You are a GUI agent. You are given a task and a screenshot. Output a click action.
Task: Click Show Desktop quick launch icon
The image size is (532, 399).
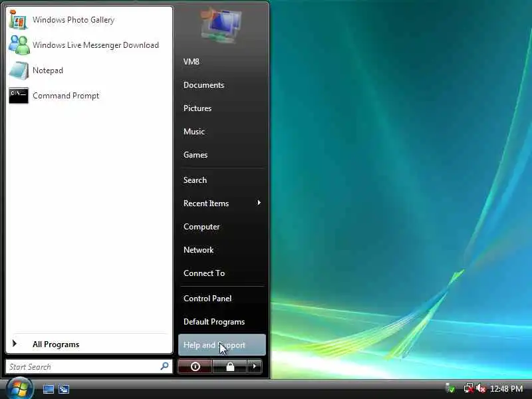48,389
